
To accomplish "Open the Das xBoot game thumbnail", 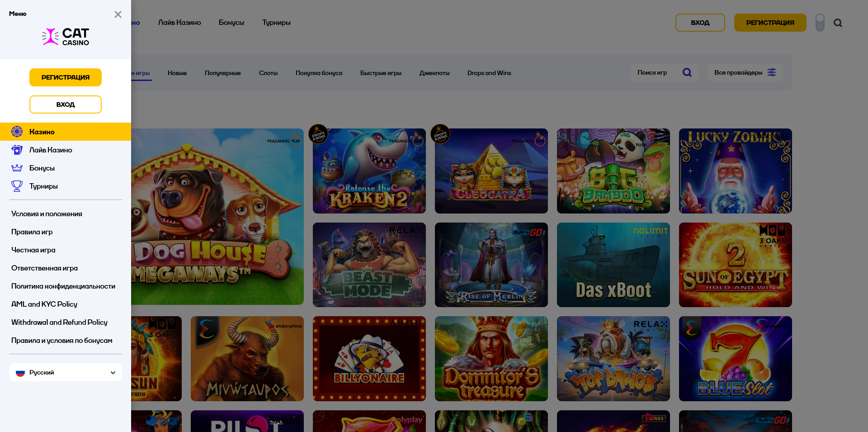I will (613, 265).
